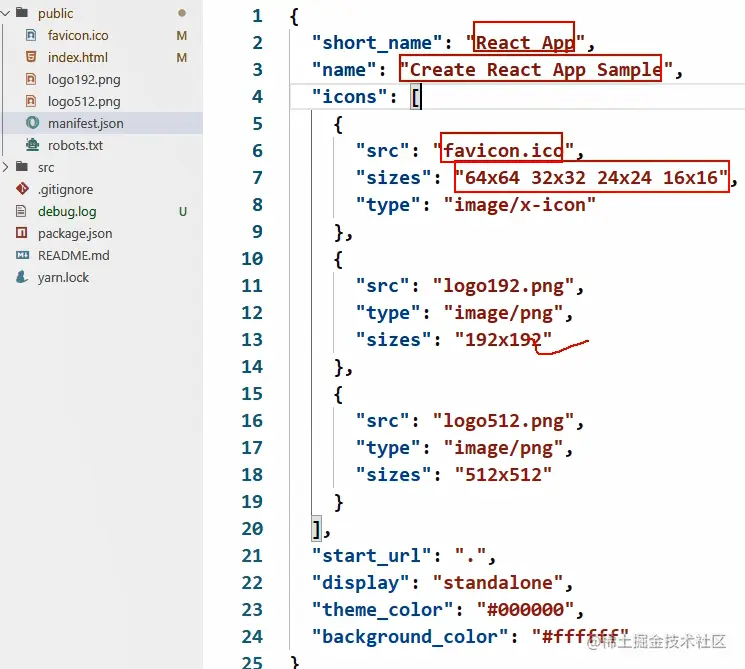Click the debug.log document icon

click(21, 211)
